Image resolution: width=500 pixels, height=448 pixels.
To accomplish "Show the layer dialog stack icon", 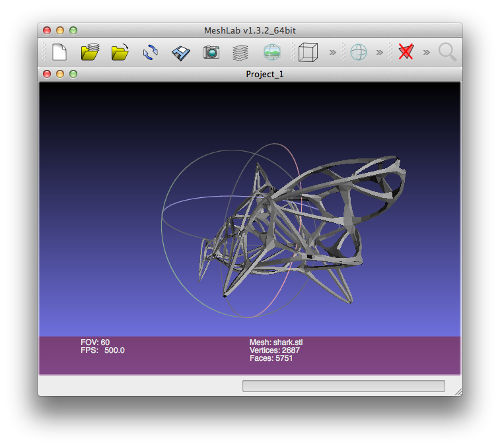I will tap(240, 53).
